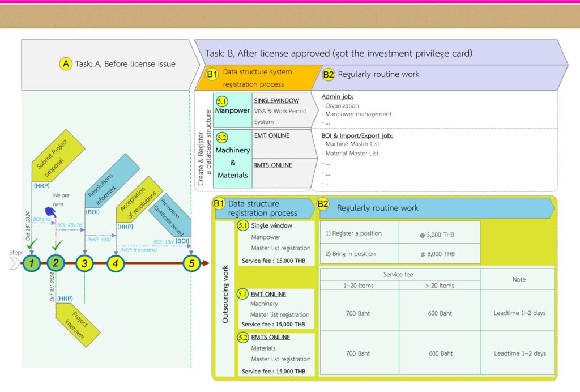Screen dimensions: 580x392
Task: Select step 5 circle on the timeline
Action: pyautogui.click(x=191, y=263)
